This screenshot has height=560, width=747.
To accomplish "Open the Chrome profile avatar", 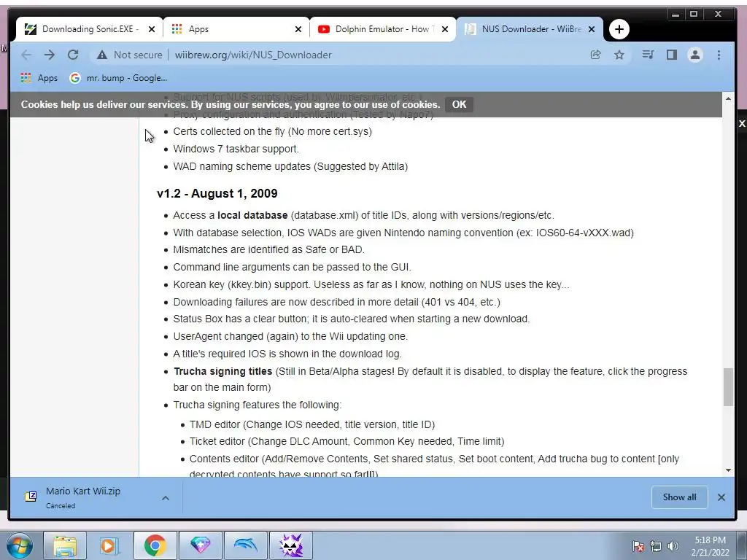I will 695,55.
